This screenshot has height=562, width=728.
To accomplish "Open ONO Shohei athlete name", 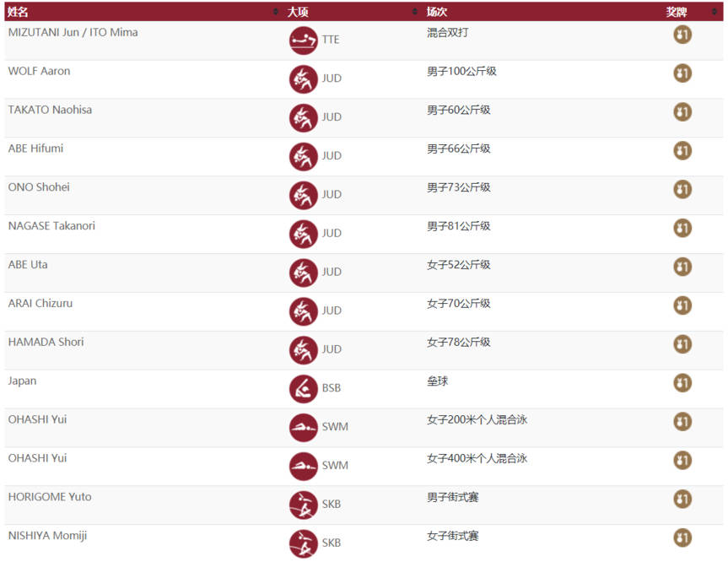I will [x=39, y=187].
